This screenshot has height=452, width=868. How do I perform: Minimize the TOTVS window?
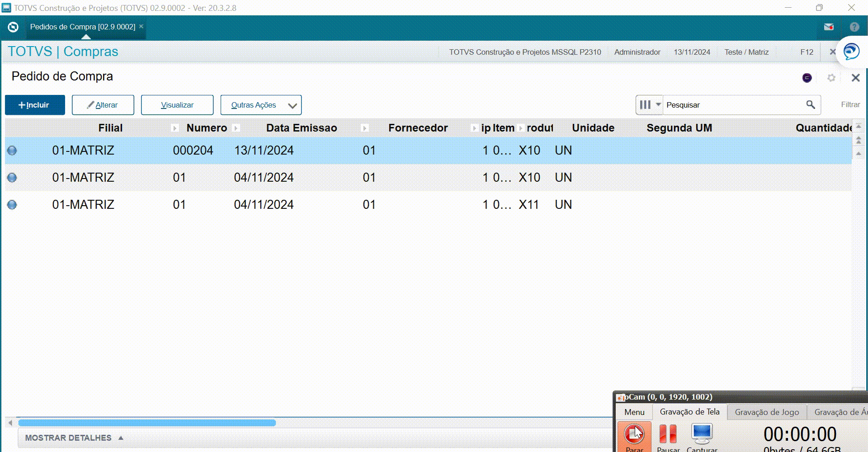click(788, 8)
